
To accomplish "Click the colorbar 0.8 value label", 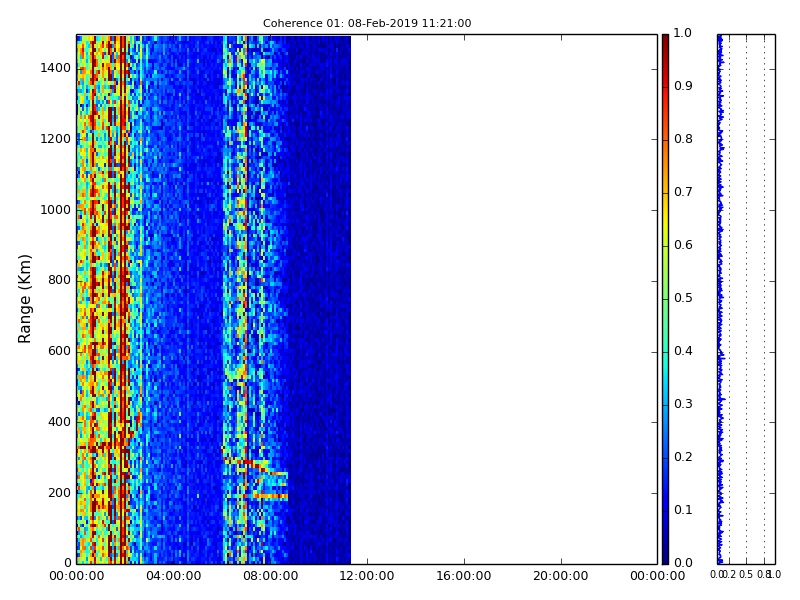I will pyautogui.click(x=683, y=139).
